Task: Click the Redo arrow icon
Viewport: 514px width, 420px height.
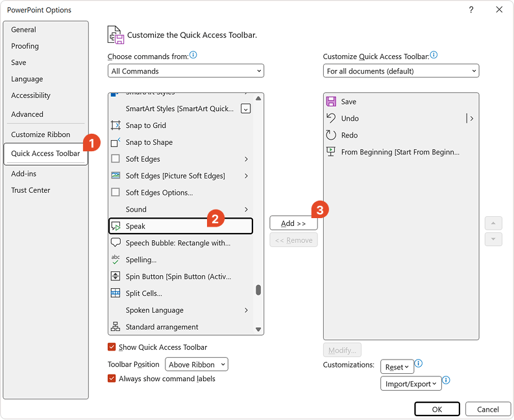Action: pos(331,135)
